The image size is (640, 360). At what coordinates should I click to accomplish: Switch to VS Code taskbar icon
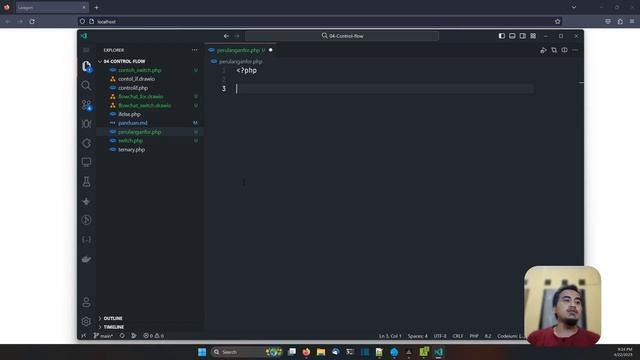[x=438, y=352]
